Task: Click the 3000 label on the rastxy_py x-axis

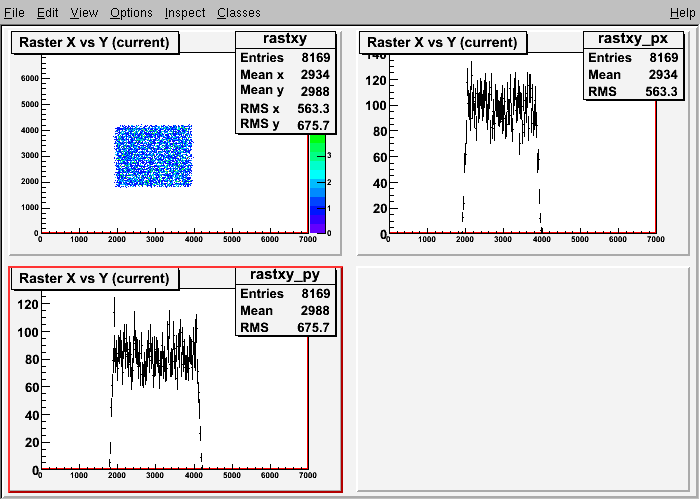Action: (x=154, y=475)
